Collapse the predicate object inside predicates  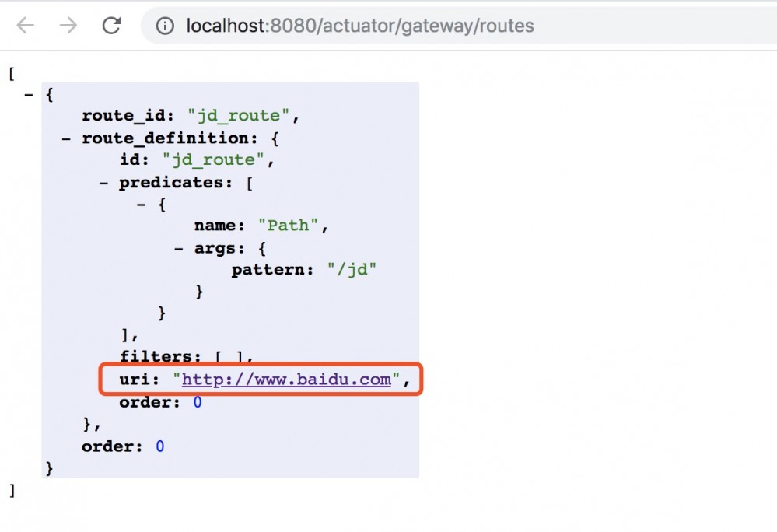140,204
